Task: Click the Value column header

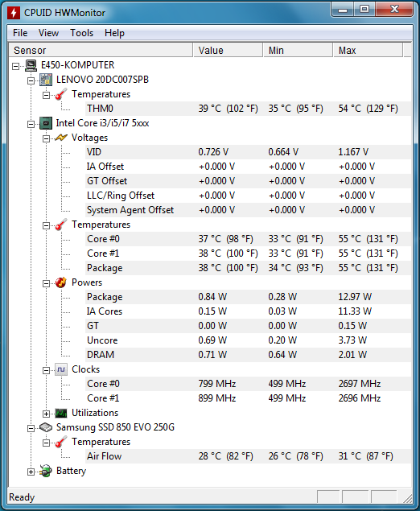Action: 228,50
